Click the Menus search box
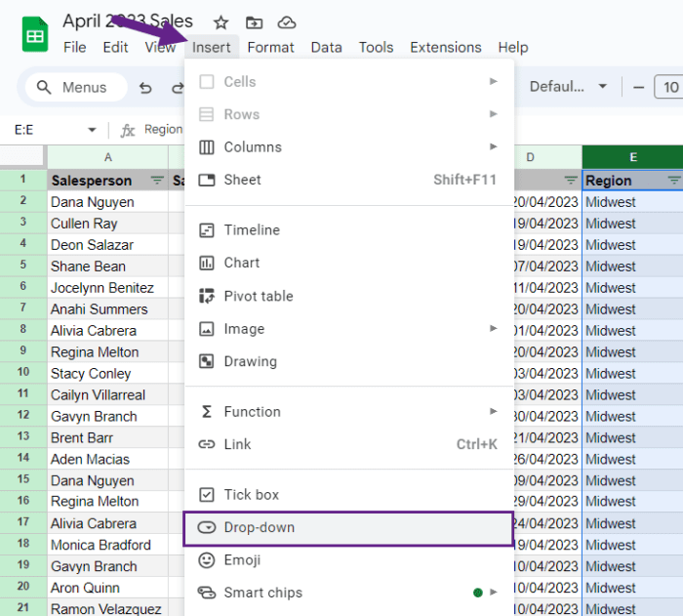 [77, 87]
